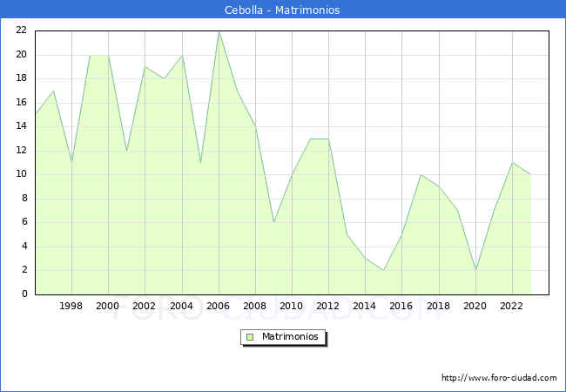The image size is (566, 392).
Task: Click the green Matrimonios legend swatch
Action: pyautogui.click(x=250, y=337)
